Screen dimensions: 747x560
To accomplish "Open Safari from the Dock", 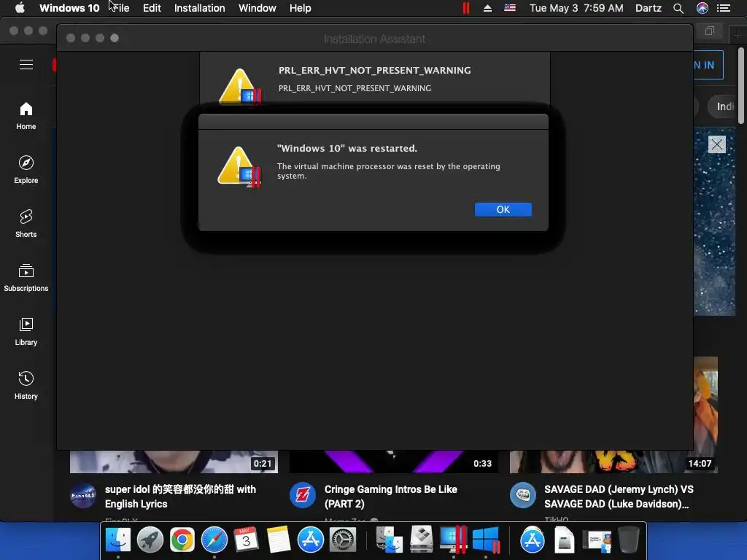I will pyautogui.click(x=214, y=540).
